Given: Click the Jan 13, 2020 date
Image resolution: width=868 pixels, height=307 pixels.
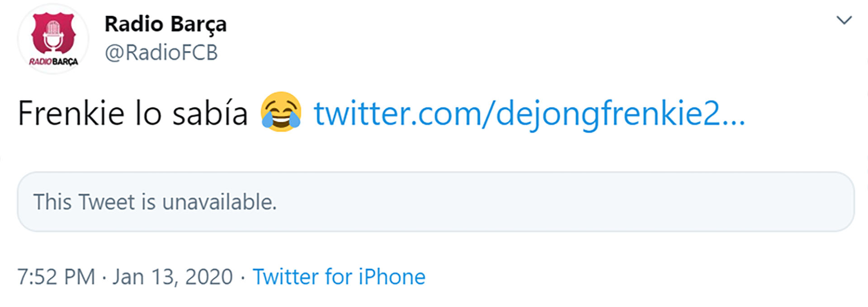Looking at the screenshot, I should [173, 277].
